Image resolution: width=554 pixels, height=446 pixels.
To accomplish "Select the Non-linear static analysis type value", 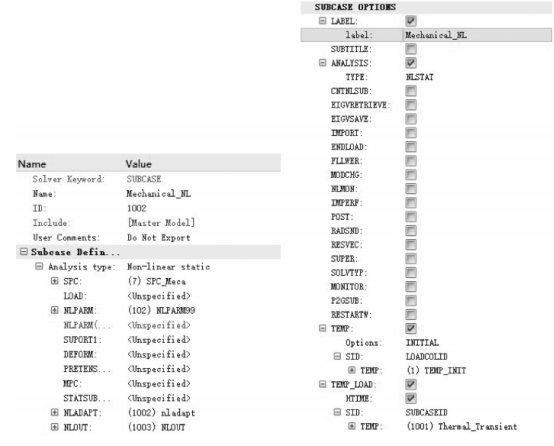I will [169, 267].
